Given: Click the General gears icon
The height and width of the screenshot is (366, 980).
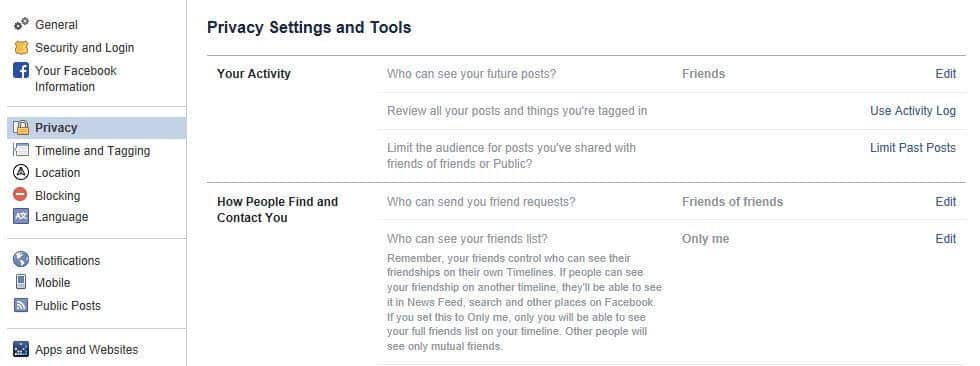Looking at the screenshot, I should [x=21, y=24].
